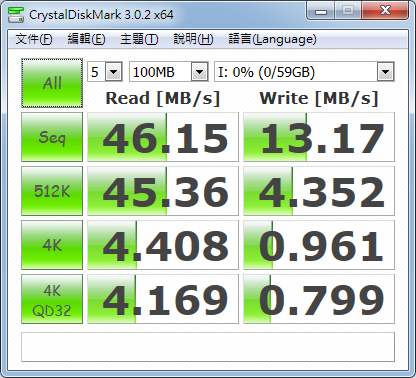Viewport: 416px width, 378px height.
Task: Open the 說明(H) menu
Action: [193, 39]
